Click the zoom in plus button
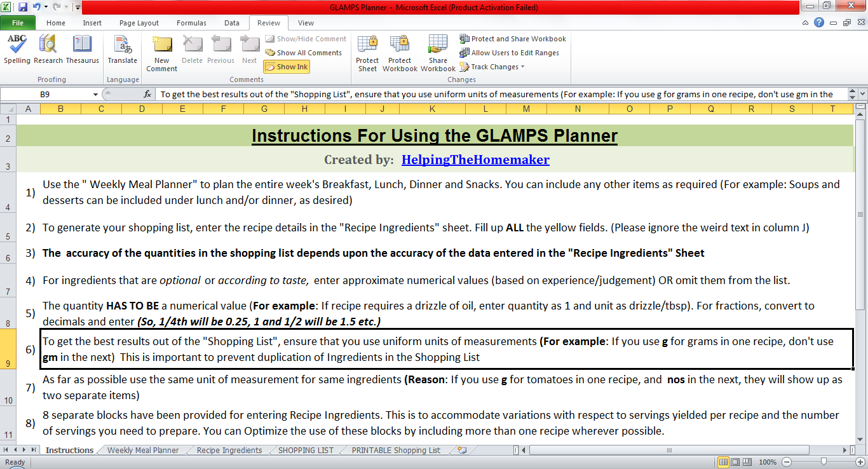The width and height of the screenshot is (868, 469). (859, 462)
